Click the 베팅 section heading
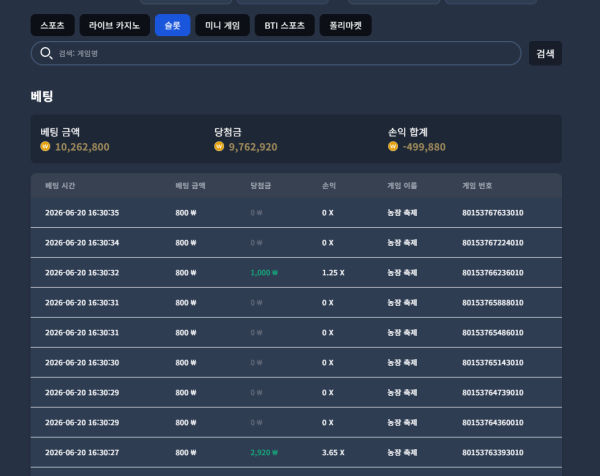Viewport: 600px width, 476px height. point(42,96)
